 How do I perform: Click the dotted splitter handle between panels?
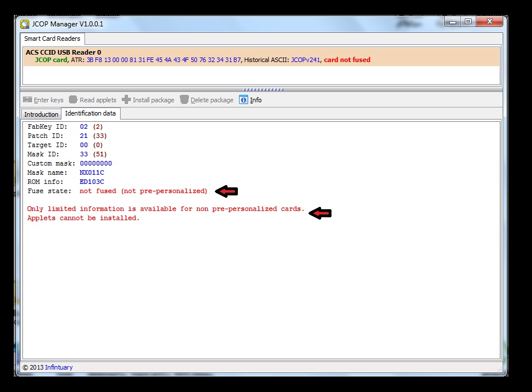click(x=263, y=90)
